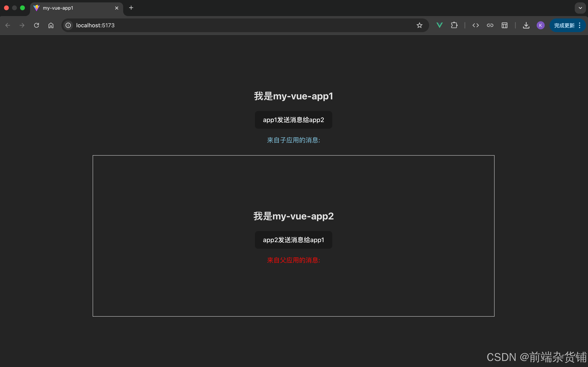Open Chrome three-dot menu

[580, 25]
